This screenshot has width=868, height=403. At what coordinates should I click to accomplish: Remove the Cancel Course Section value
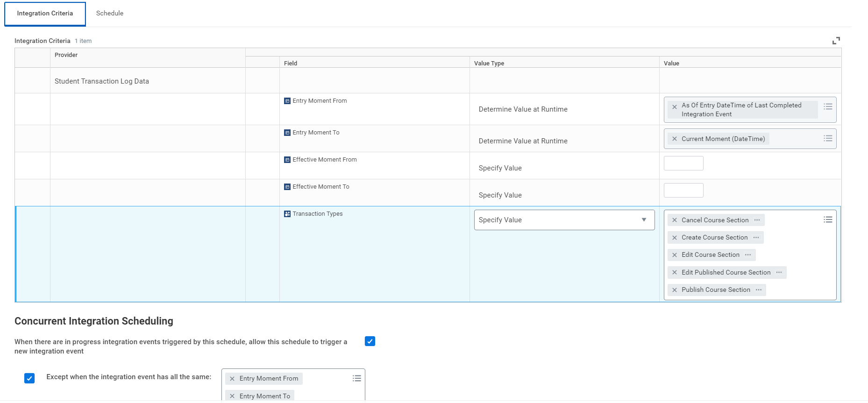pyautogui.click(x=674, y=220)
